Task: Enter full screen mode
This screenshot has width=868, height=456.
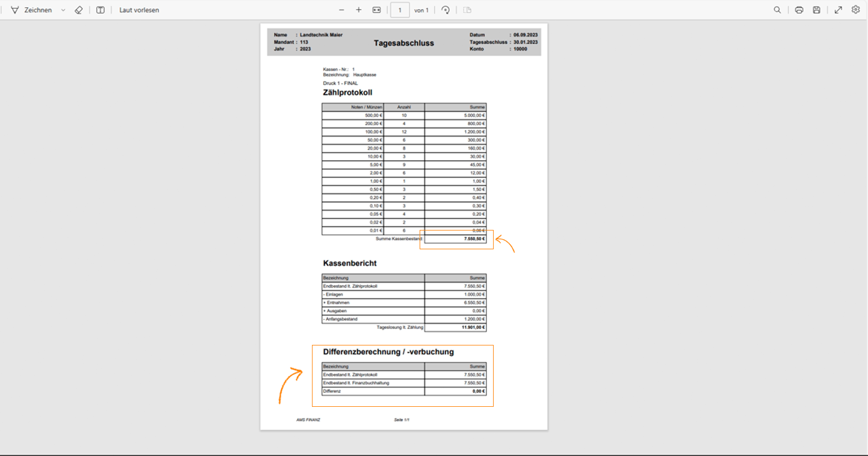Action: [x=838, y=10]
